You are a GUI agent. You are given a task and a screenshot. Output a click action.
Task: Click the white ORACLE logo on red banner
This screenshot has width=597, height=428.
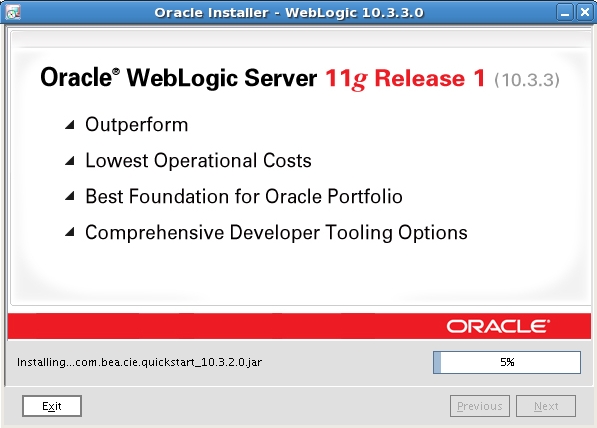click(498, 326)
